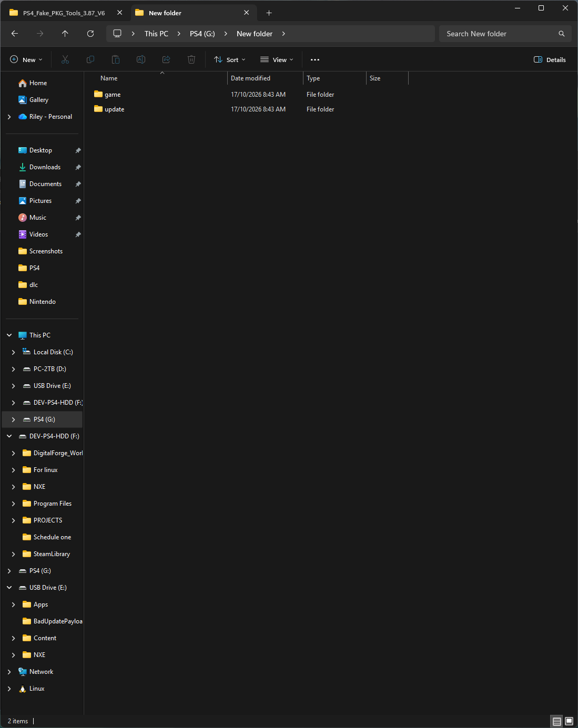Click the search magnifier icon
The image size is (578, 728).
(562, 34)
